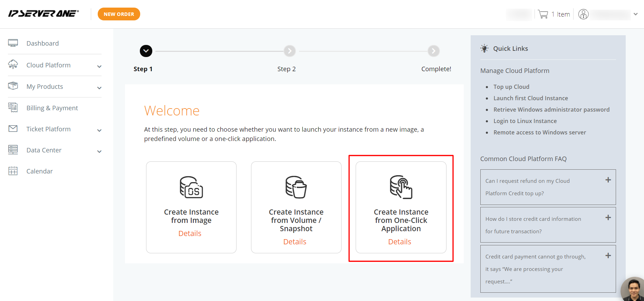Expand the credit card payment FAQ

[608, 256]
